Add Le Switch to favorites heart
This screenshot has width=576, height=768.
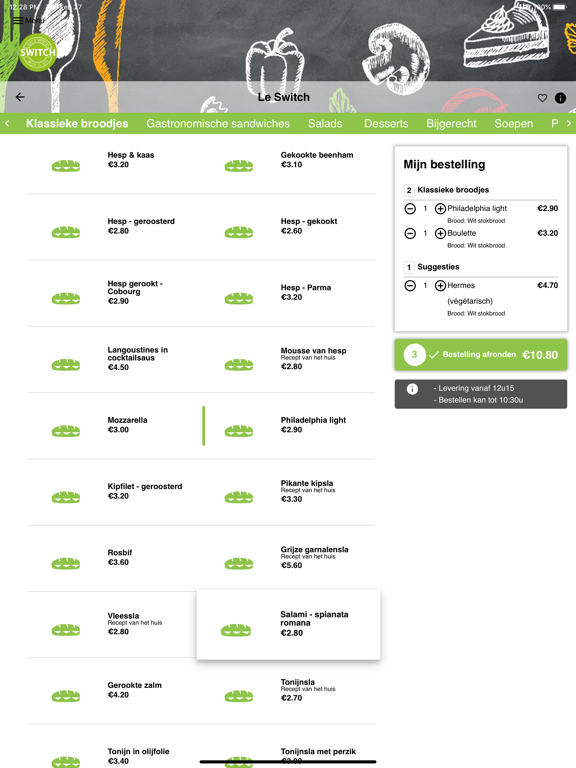click(542, 98)
